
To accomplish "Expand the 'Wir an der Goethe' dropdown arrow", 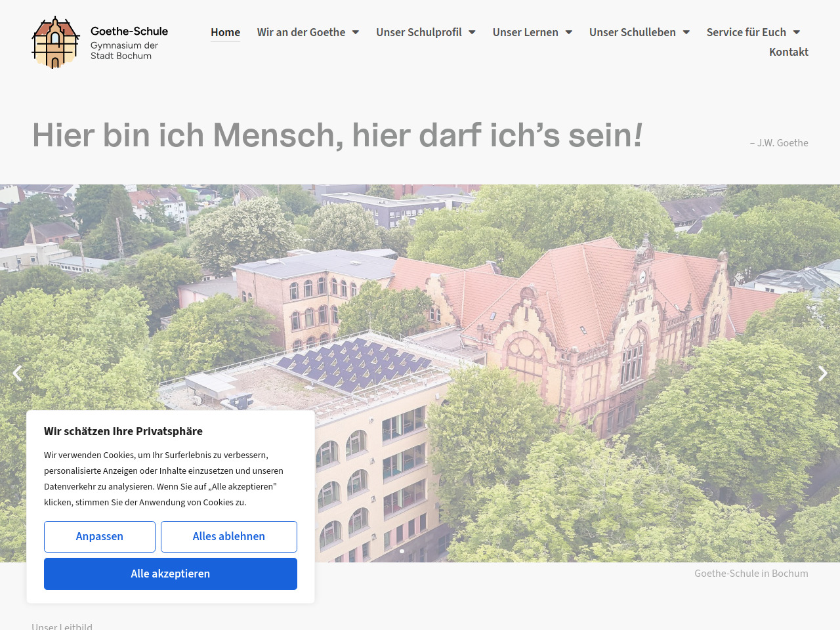I will pyautogui.click(x=356, y=32).
